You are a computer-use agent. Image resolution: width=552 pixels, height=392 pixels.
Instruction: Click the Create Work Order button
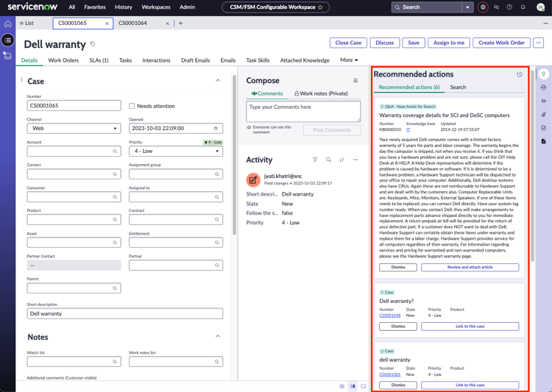pos(501,43)
